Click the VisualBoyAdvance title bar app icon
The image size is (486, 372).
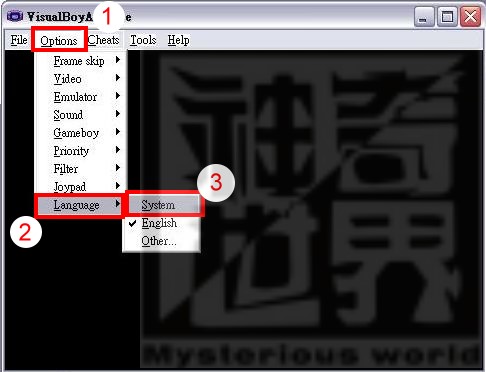pos(15,16)
